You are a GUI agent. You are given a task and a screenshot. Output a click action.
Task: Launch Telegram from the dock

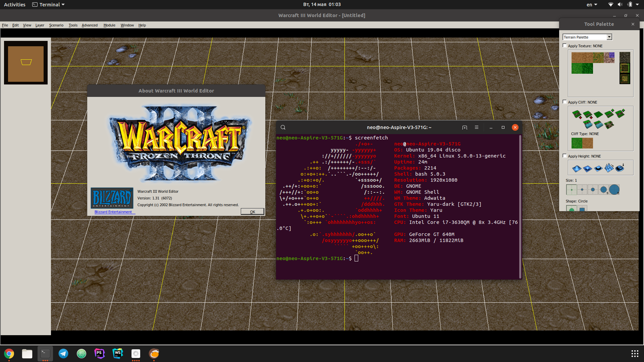(x=63, y=353)
